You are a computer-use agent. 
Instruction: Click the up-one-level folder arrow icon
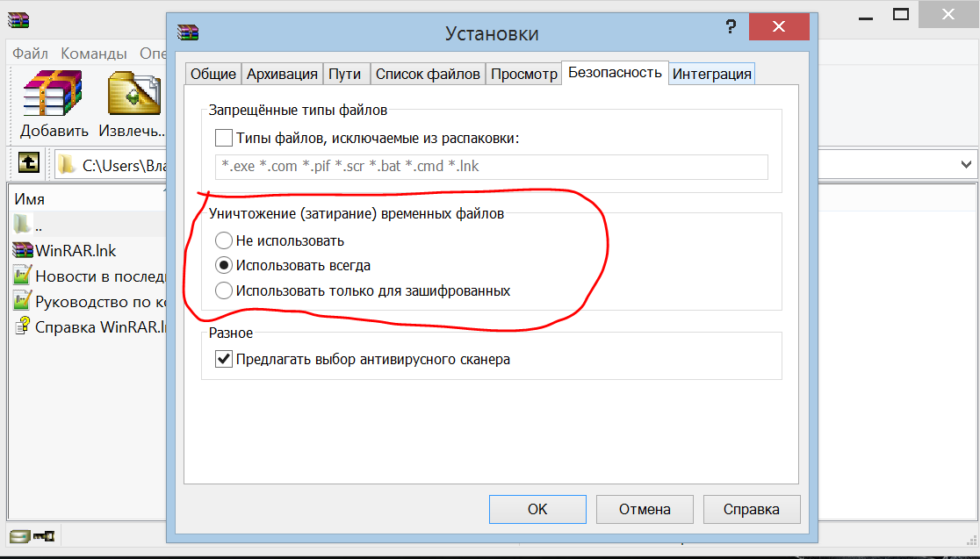(x=30, y=163)
